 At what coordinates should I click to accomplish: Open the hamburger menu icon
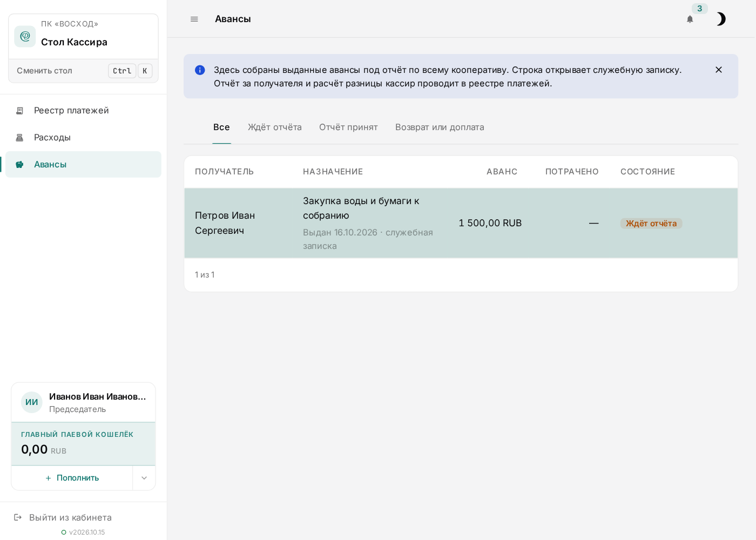coord(194,19)
